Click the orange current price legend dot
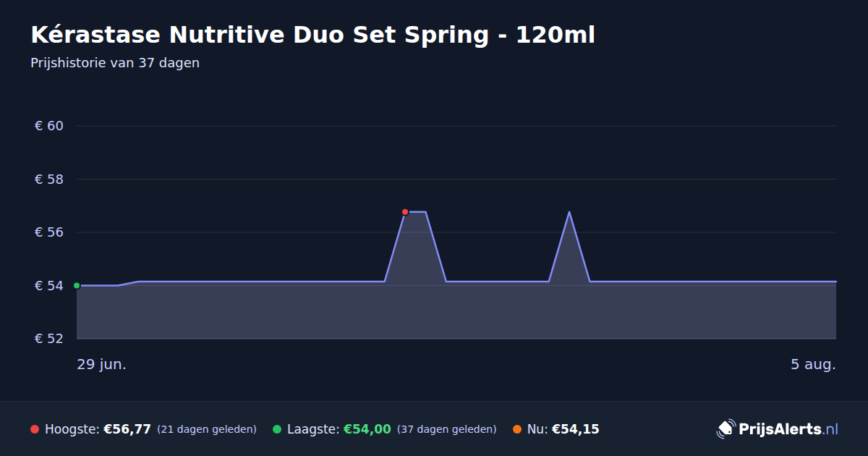 517,429
